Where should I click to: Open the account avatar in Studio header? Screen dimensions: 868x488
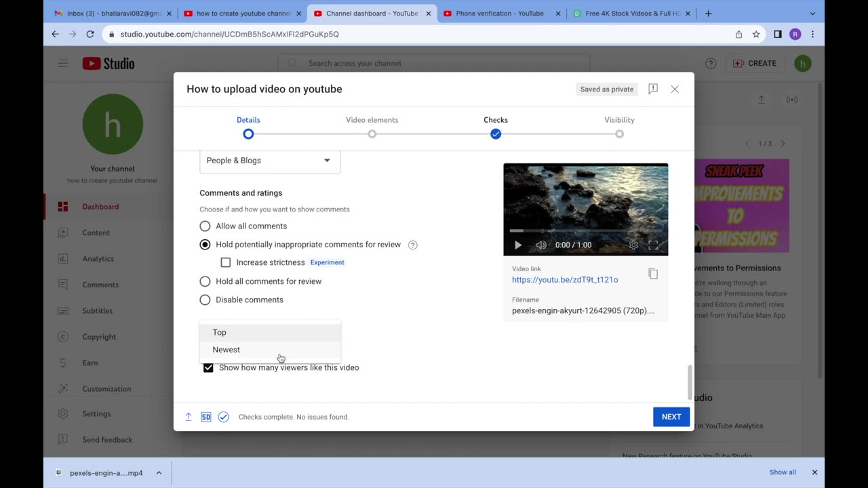[x=803, y=63]
